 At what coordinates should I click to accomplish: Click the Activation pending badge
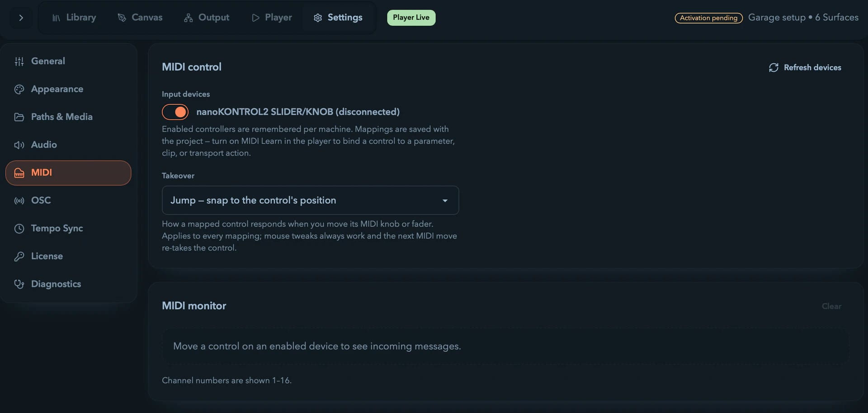coord(708,18)
